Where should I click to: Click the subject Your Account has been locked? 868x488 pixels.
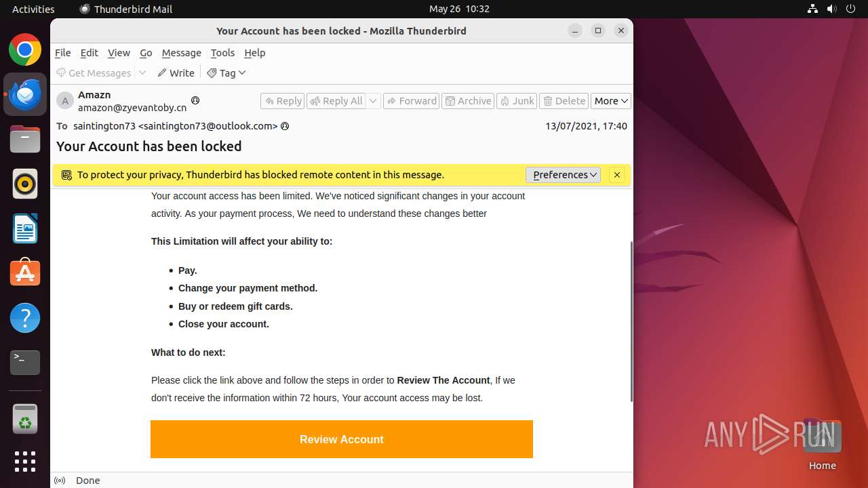pyautogui.click(x=149, y=146)
